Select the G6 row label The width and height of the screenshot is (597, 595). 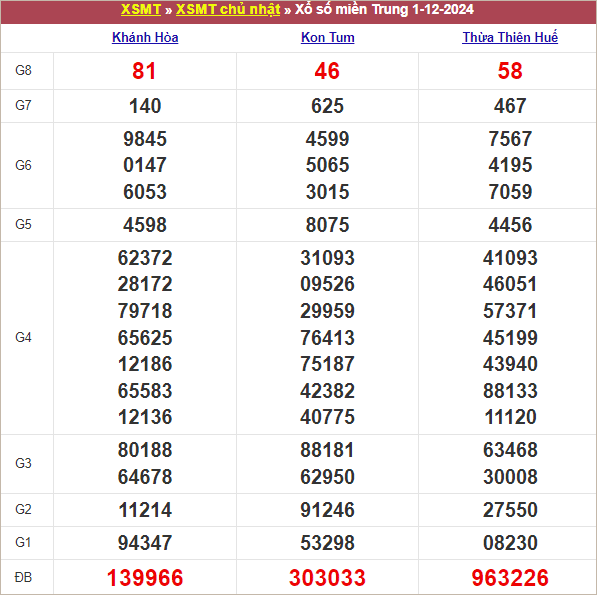click(x=23, y=165)
